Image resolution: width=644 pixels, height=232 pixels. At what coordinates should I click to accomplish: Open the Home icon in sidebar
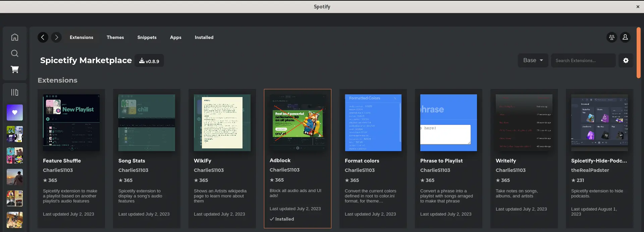coord(15,37)
